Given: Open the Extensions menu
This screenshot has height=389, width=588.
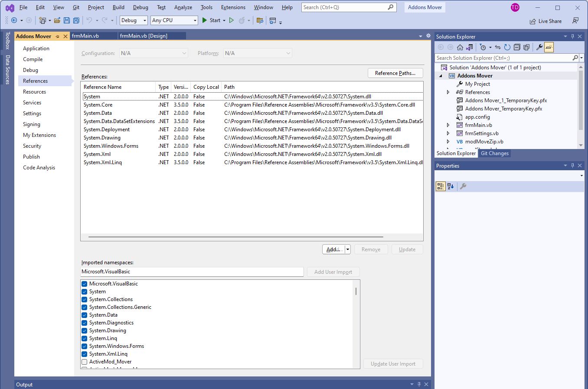Looking at the screenshot, I should coord(233,7).
